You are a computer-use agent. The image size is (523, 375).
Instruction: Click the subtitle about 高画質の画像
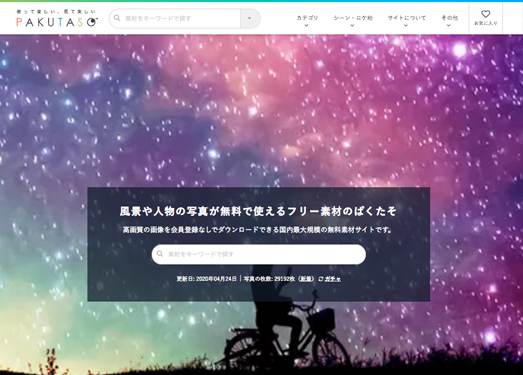coord(257,230)
